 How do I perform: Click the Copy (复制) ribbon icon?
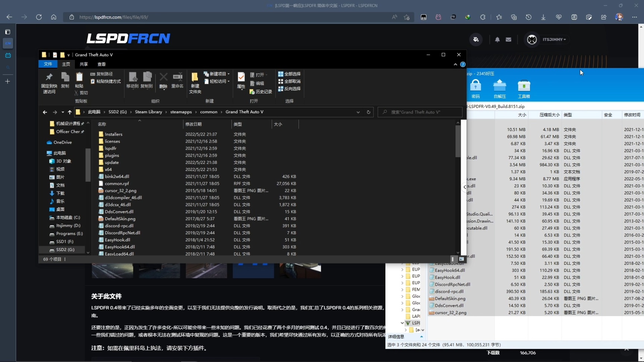click(x=65, y=80)
